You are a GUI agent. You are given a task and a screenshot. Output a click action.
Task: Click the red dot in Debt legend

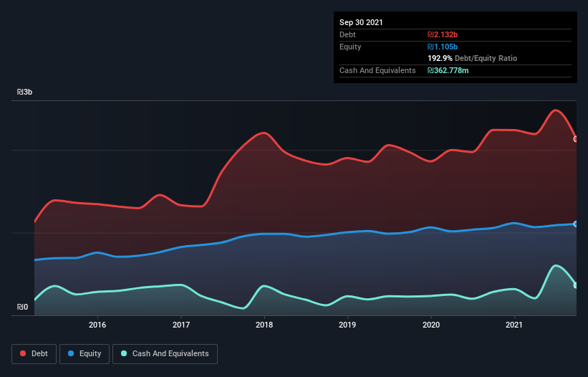point(23,353)
